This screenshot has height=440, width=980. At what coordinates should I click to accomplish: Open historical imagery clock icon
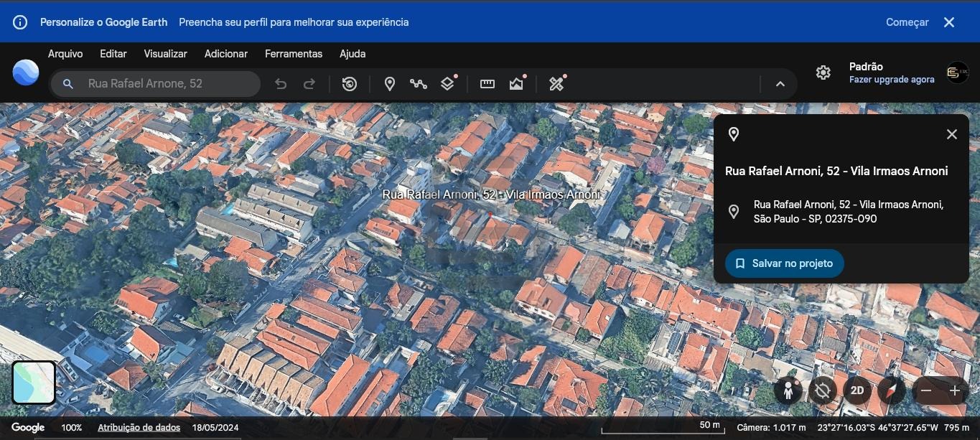point(350,84)
